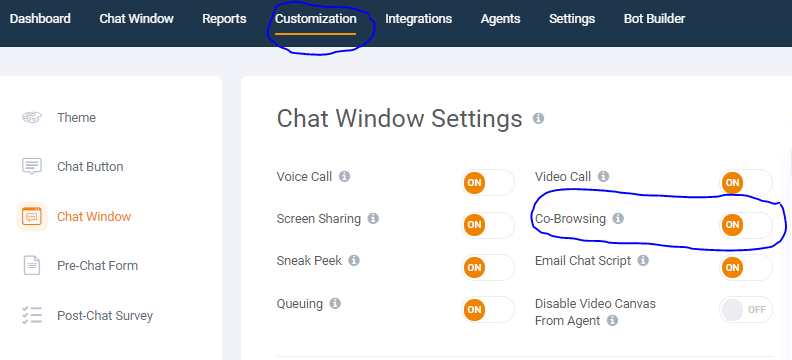Open the Dashboard tab

point(40,19)
